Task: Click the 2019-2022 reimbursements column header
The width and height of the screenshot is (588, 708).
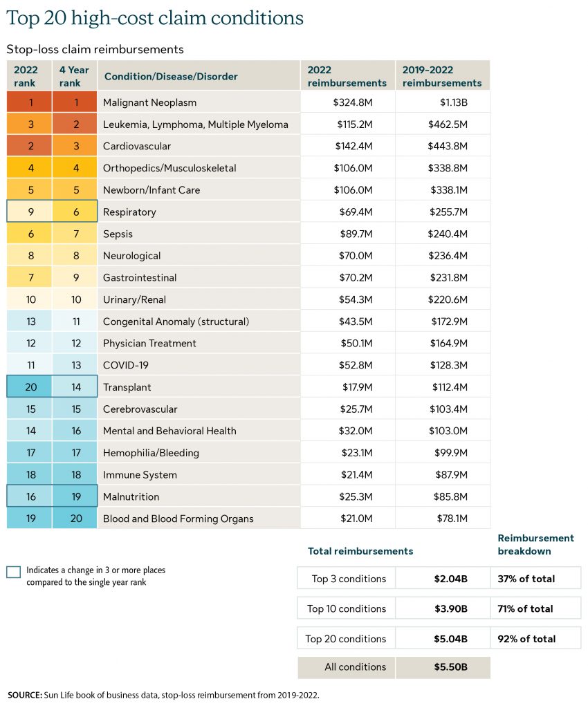Action: coord(441,76)
